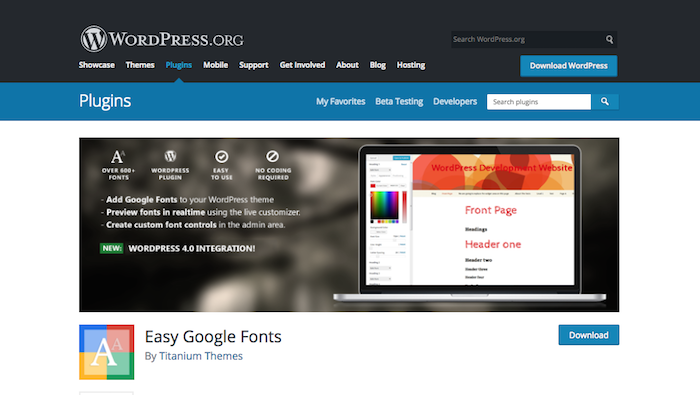Click the WordPress.org logo

162,39
